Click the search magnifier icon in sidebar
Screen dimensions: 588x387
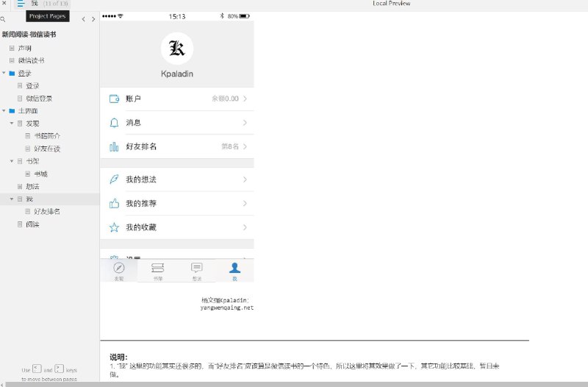[x=3, y=19]
